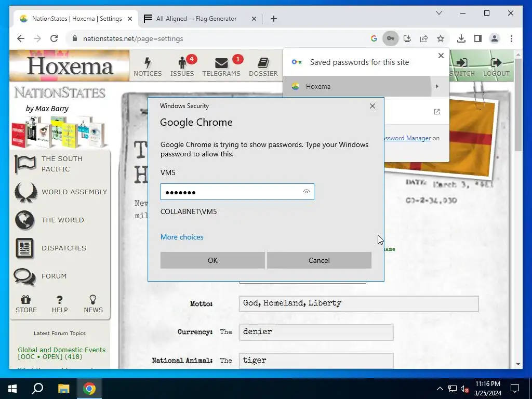Go back to previous page
532x399 pixels.
pyautogui.click(x=21, y=38)
